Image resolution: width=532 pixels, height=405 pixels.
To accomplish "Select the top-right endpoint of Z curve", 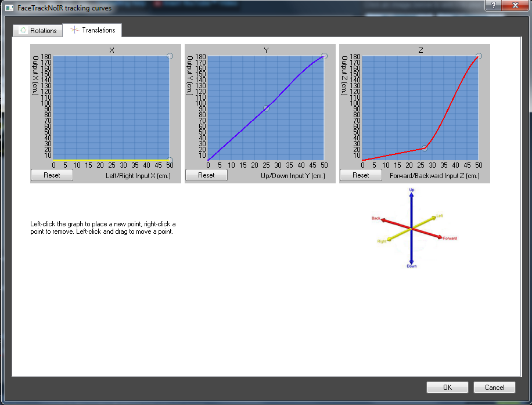I will pos(479,56).
